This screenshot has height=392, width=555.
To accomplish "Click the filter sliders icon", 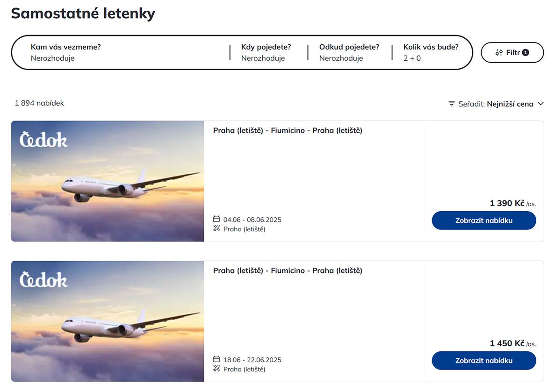I will point(499,52).
